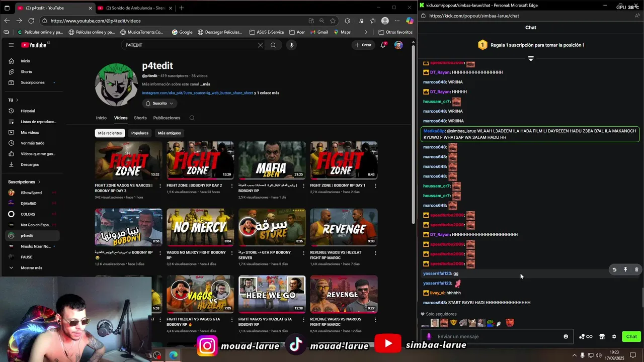Click YouTube search magnifier button
The width and height of the screenshot is (644, 362).
[x=273, y=45]
